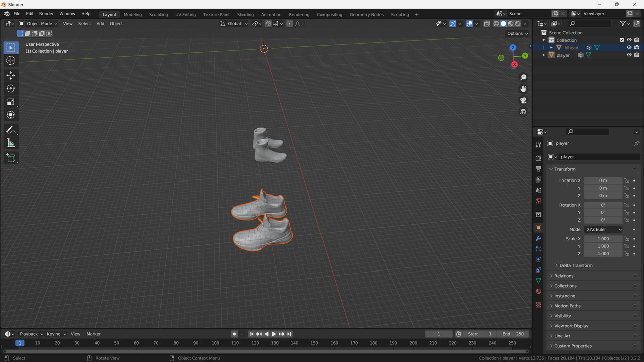Click the End frame 250 field
This screenshot has width=644, height=362.
tap(513, 334)
